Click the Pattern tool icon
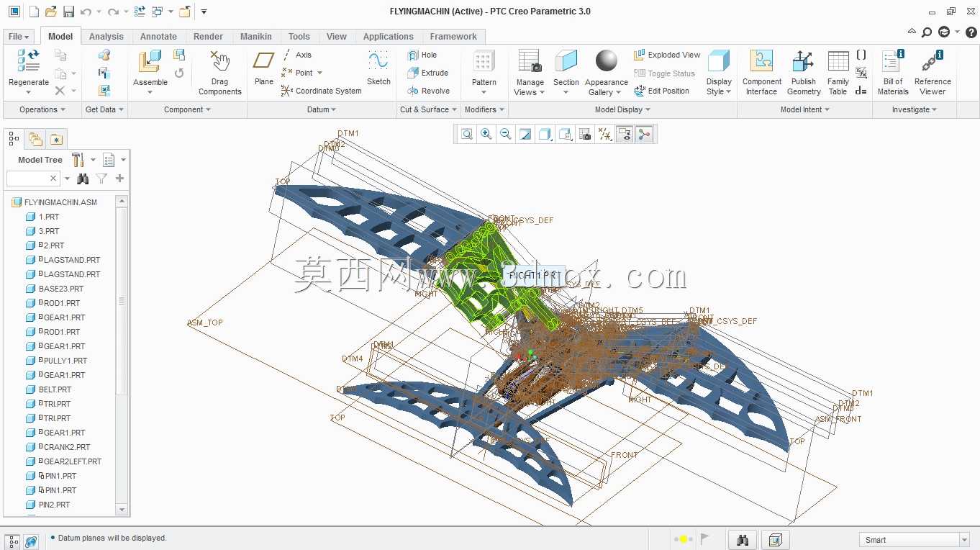 [x=484, y=61]
